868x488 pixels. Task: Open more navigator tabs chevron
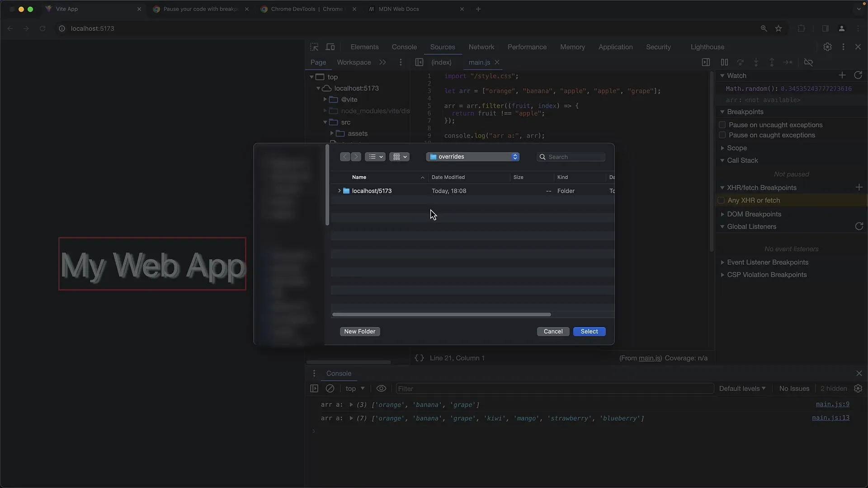[x=383, y=62]
